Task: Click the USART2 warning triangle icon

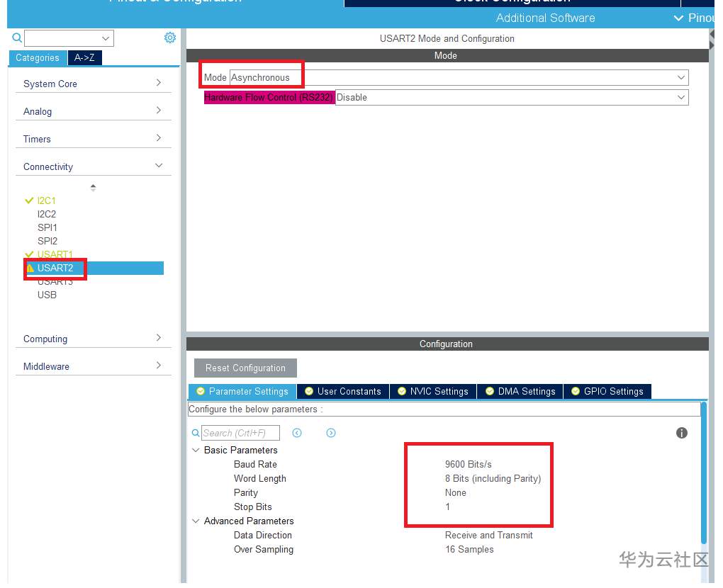Action: pos(30,268)
